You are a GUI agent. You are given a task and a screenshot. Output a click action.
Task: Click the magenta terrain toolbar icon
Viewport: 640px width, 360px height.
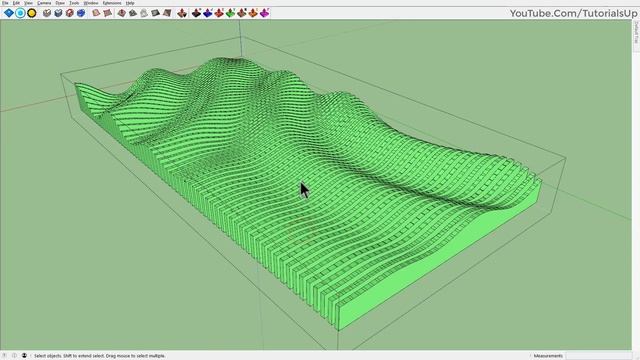point(264,13)
